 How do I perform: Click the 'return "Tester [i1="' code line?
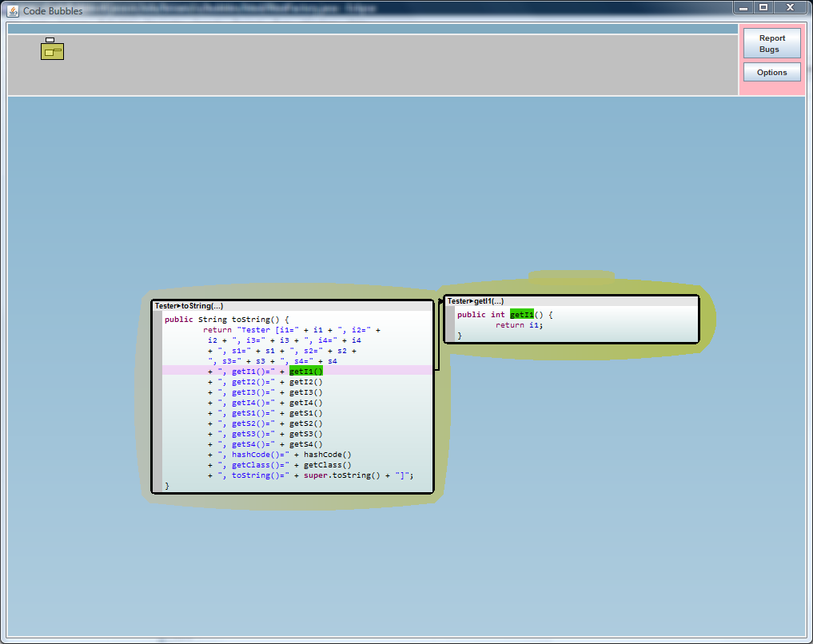tap(292, 329)
